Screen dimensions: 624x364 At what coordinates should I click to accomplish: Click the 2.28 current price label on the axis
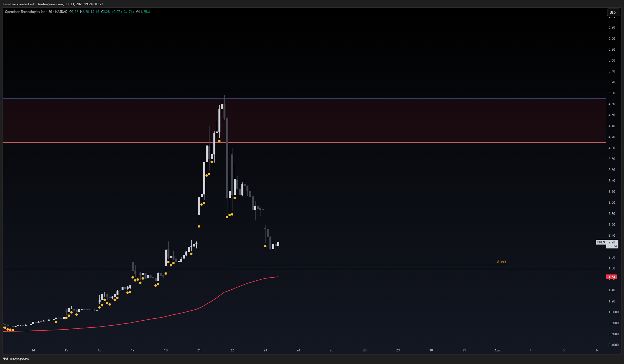(612, 242)
